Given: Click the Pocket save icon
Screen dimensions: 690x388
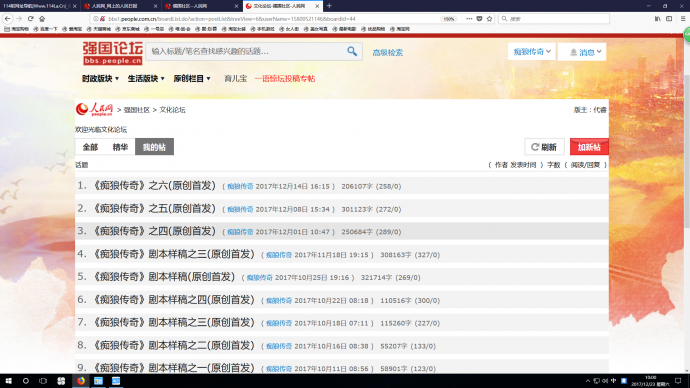Looking at the screenshot, I should (x=479, y=18).
